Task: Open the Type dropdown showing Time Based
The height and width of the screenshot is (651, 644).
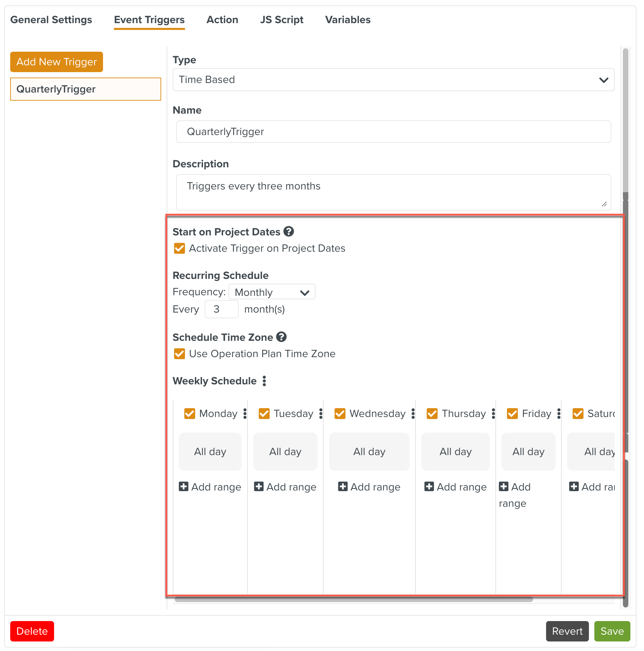Action: pyautogui.click(x=393, y=80)
